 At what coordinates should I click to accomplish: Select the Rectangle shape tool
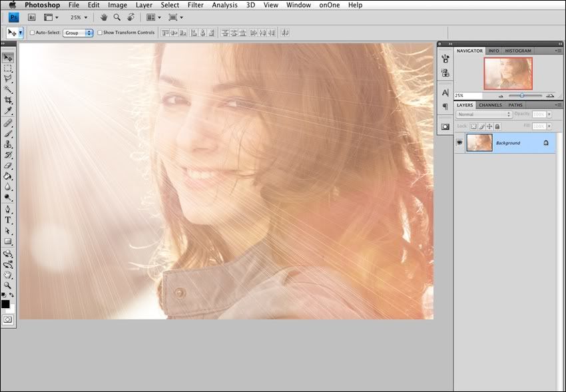pyautogui.click(x=8, y=242)
